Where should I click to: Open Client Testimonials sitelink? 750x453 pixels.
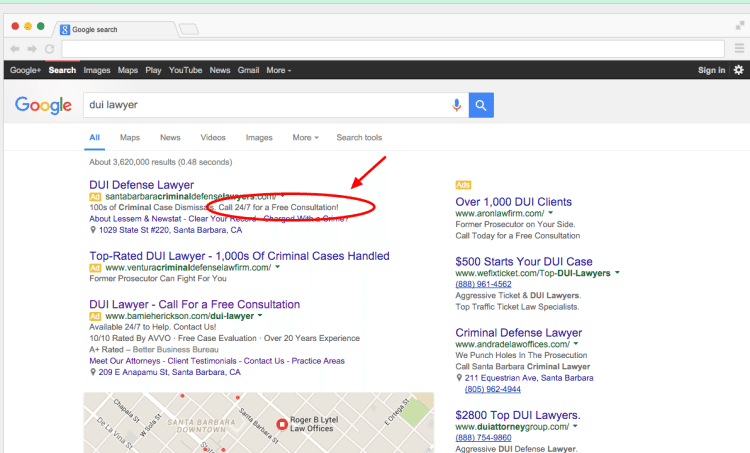coord(202,361)
